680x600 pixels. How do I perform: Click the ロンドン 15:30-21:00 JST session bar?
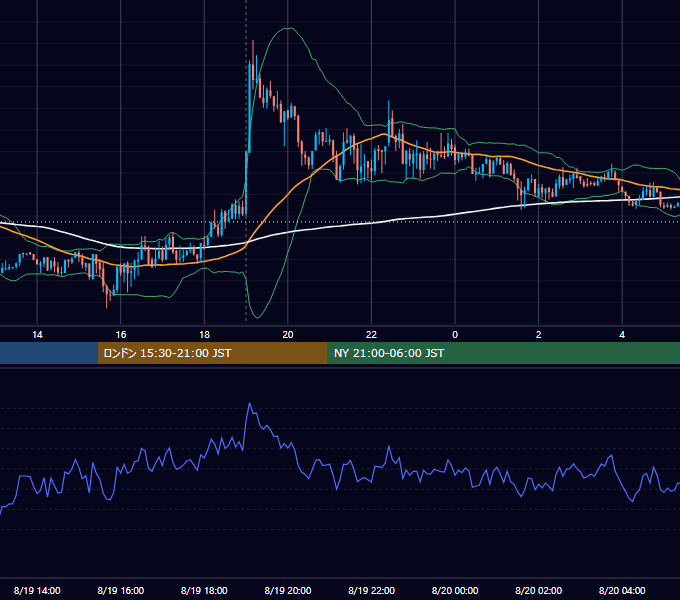pyautogui.click(x=212, y=353)
